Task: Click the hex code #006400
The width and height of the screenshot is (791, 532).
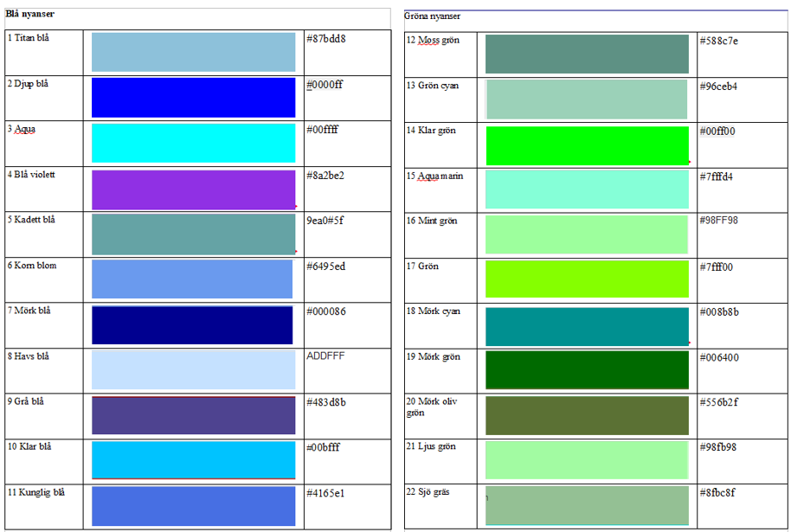Action: click(x=719, y=357)
